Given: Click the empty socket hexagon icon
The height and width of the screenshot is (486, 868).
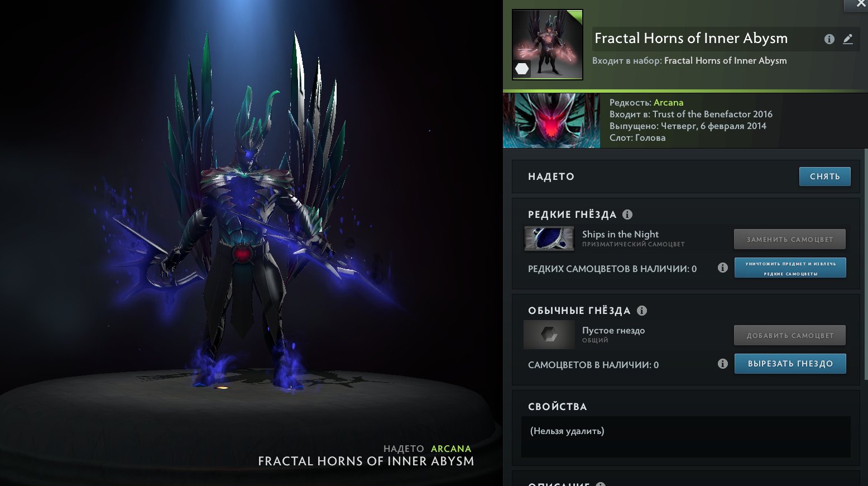Looking at the screenshot, I should 549,335.
